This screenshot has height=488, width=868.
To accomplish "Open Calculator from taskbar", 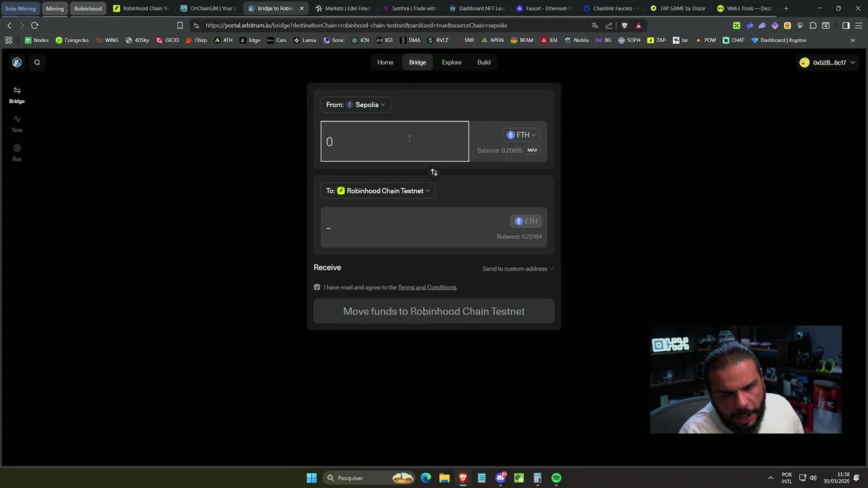I will click(x=537, y=478).
